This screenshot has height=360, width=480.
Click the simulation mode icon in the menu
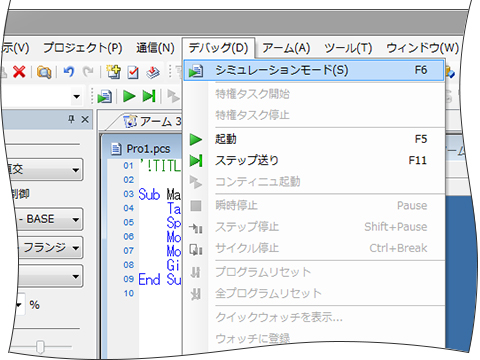[x=196, y=71]
